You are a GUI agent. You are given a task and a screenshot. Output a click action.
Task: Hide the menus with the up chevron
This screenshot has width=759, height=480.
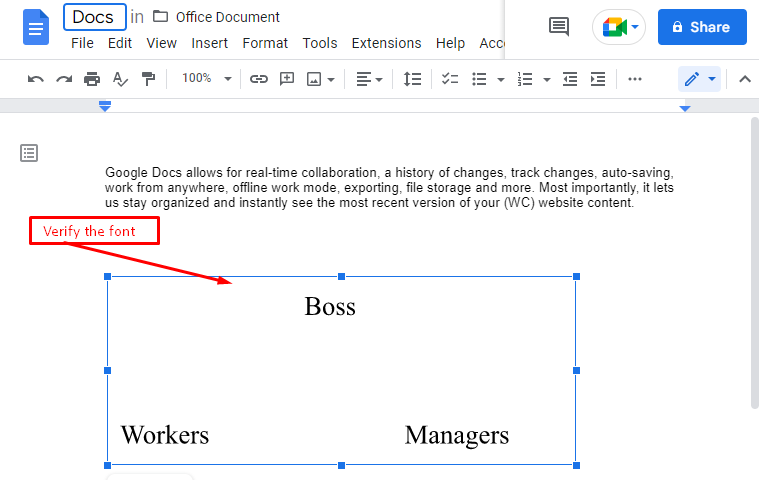(745, 79)
